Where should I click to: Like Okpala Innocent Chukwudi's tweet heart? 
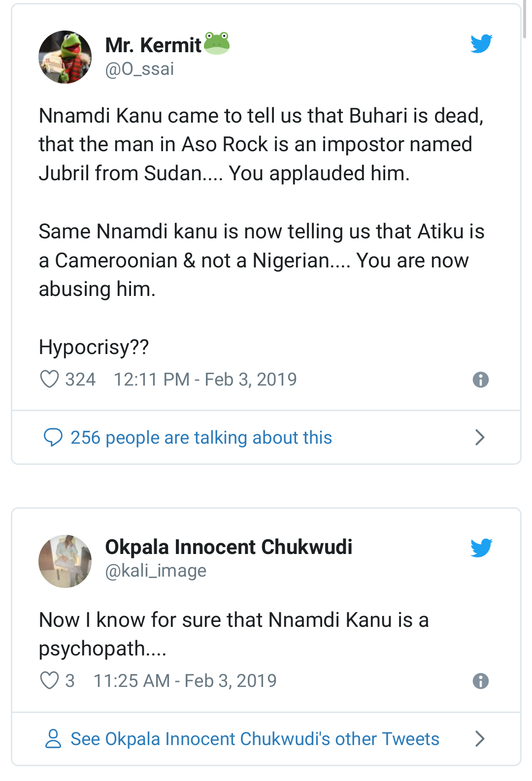pos(49,681)
